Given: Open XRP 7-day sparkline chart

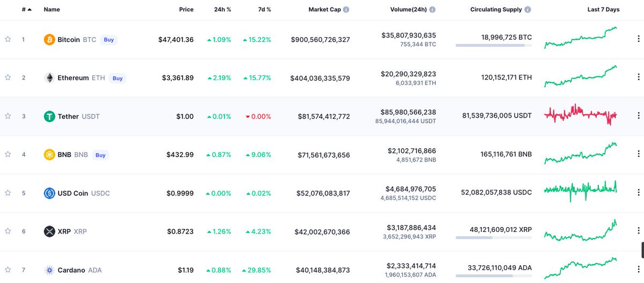Looking at the screenshot, I should click(x=581, y=230).
